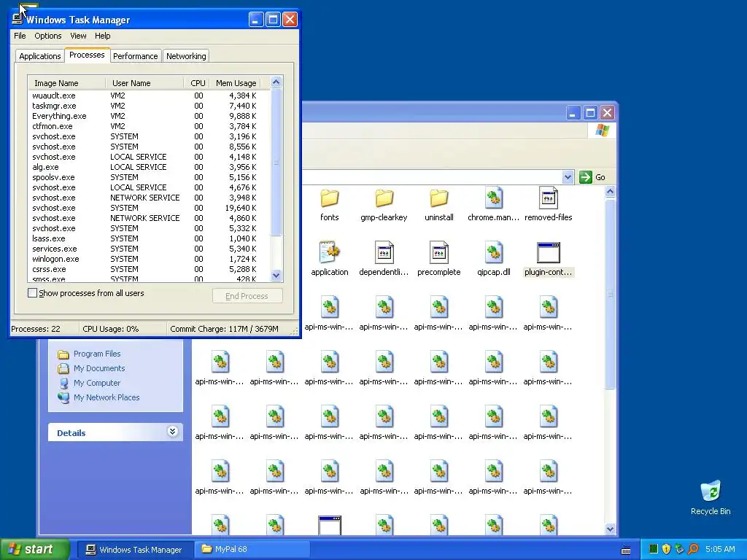Open My Network Places link

point(107,397)
